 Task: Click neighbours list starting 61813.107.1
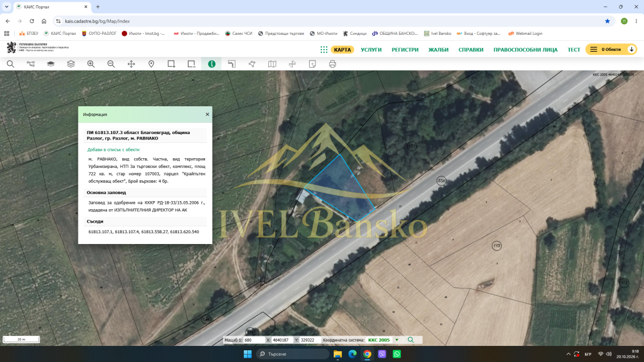tap(144, 232)
